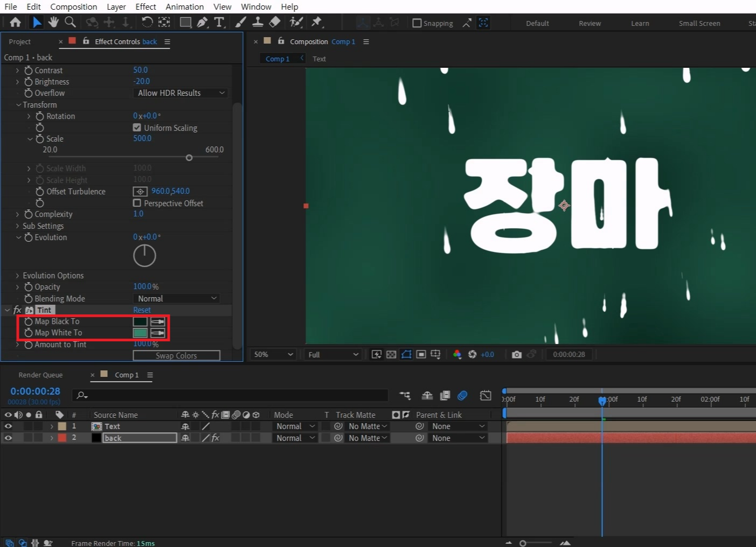Screen dimensions: 756x547
Task: Select the Hand tool
Action: (x=53, y=22)
